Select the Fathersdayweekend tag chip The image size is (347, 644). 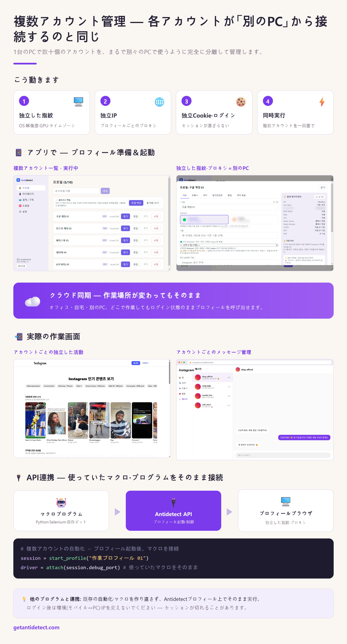click(x=33, y=386)
